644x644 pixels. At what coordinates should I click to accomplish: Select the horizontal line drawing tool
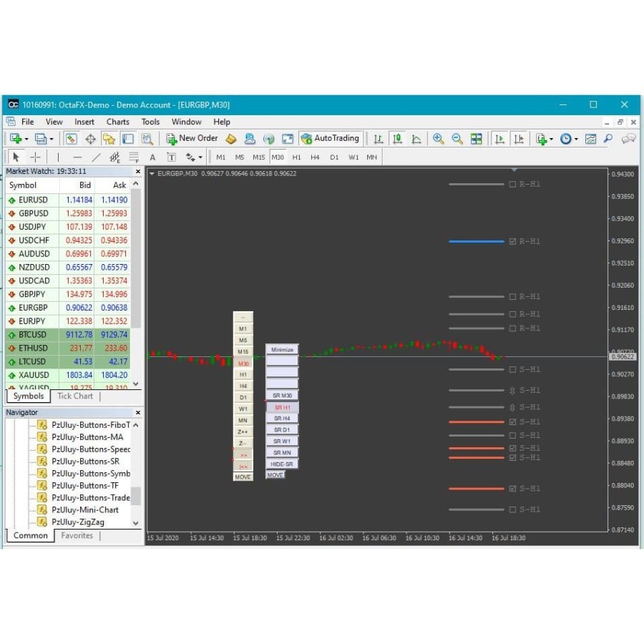tap(77, 157)
